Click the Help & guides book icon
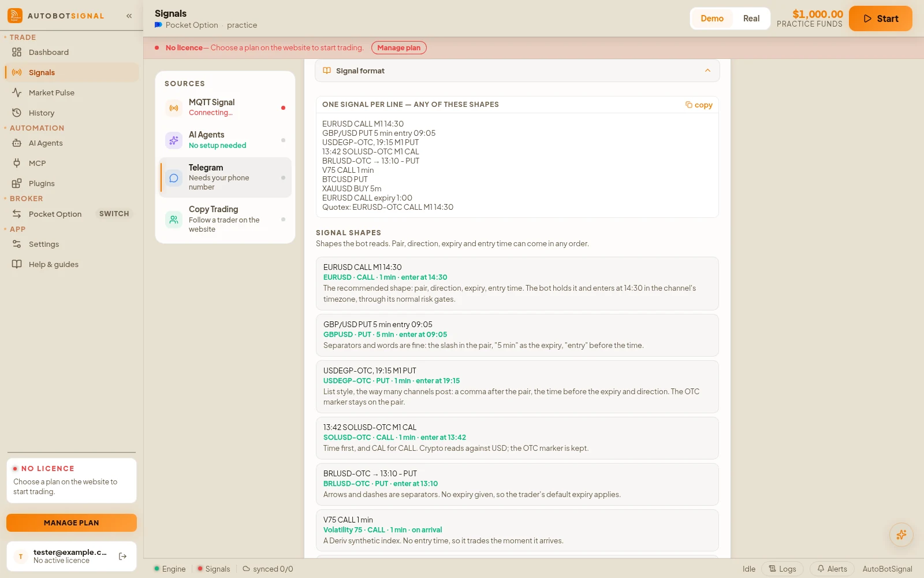The image size is (924, 578). pyautogui.click(x=17, y=264)
